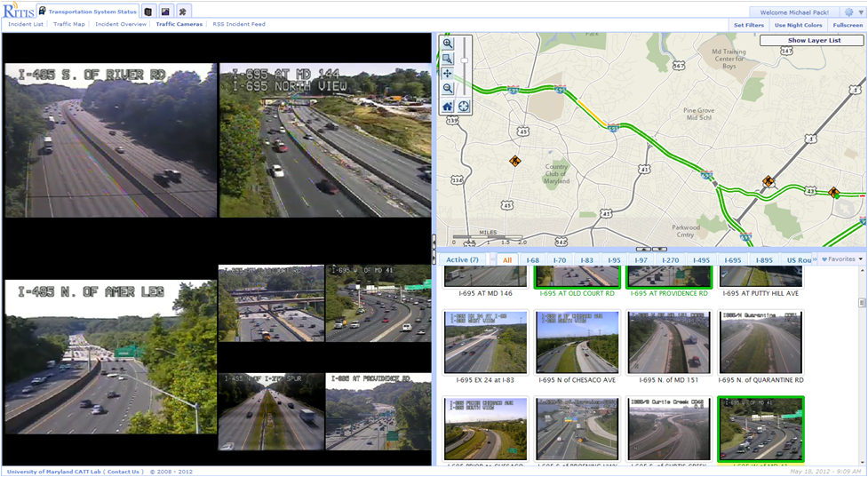The height and width of the screenshot is (477, 868).
Task: Expand the map panel with the down arrow
Action: (659, 250)
